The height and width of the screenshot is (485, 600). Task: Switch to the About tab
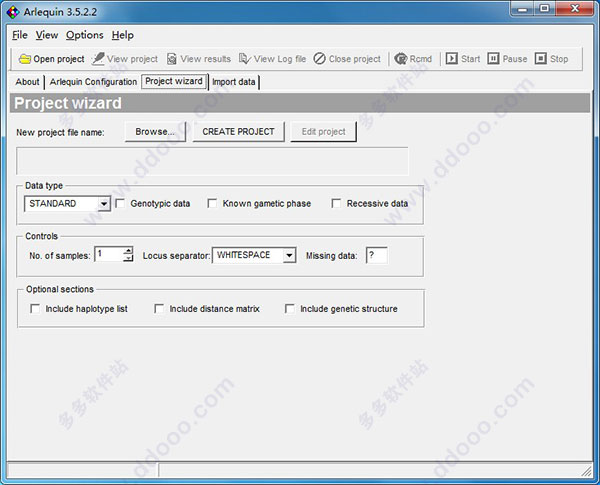[27, 82]
